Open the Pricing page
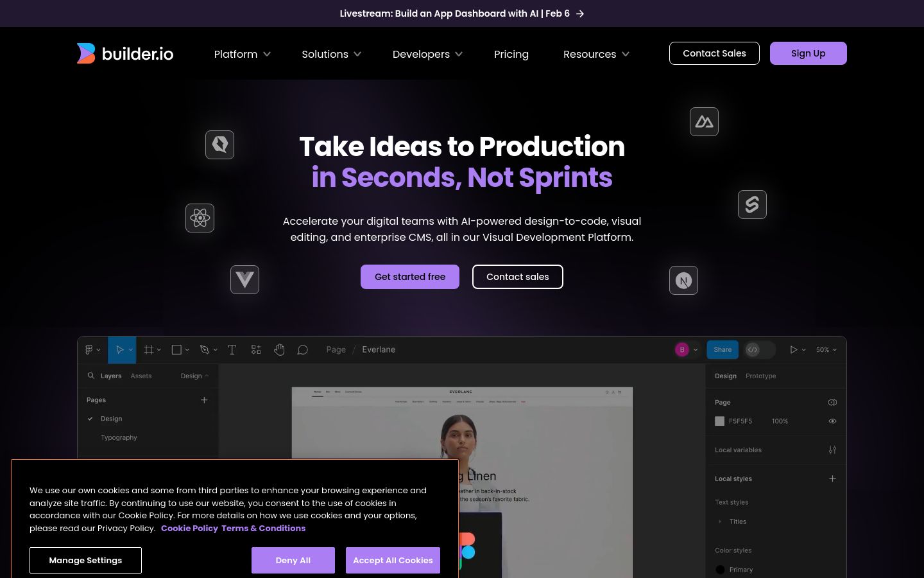Image resolution: width=924 pixels, height=578 pixels. pyautogui.click(x=511, y=54)
